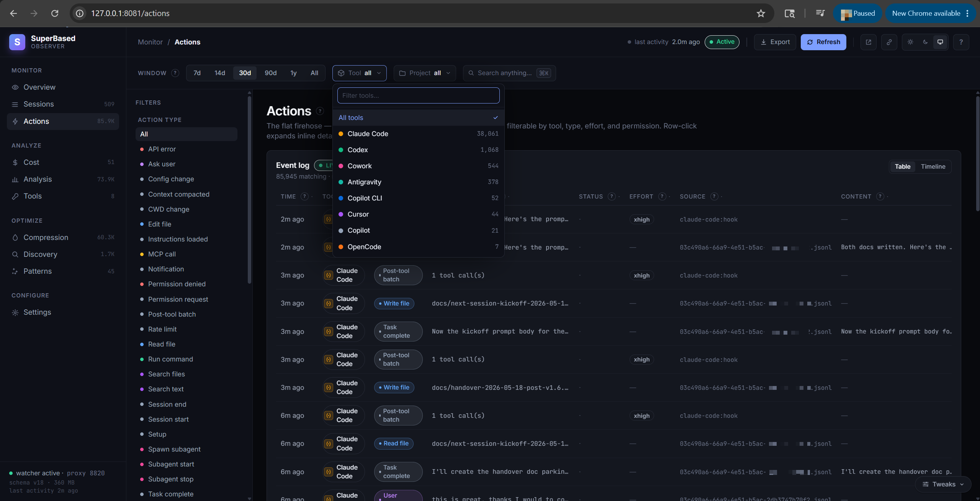This screenshot has width=980, height=501.
Task: Focus the Search anything box
Action: (509, 73)
